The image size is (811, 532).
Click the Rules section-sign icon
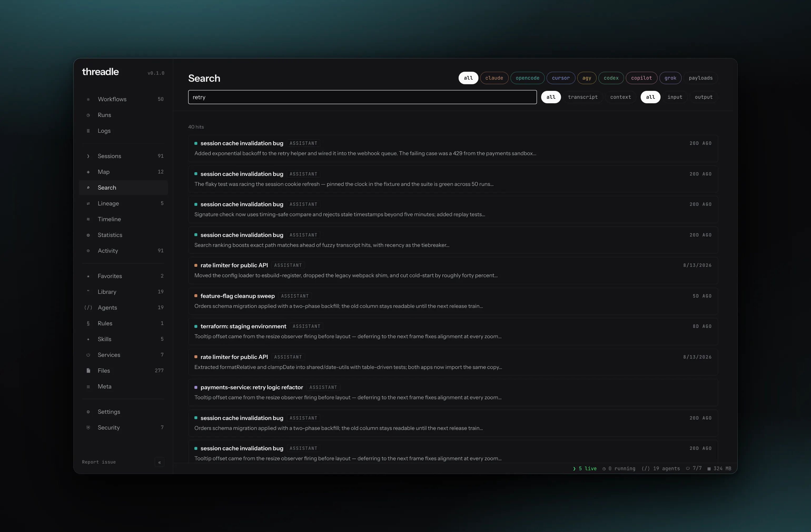[x=88, y=323]
